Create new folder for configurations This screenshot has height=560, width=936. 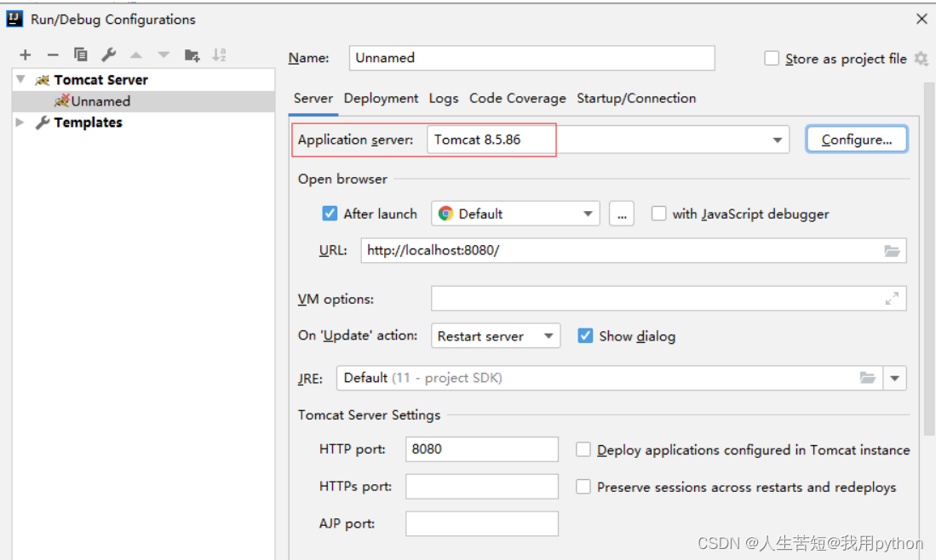(192, 54)
